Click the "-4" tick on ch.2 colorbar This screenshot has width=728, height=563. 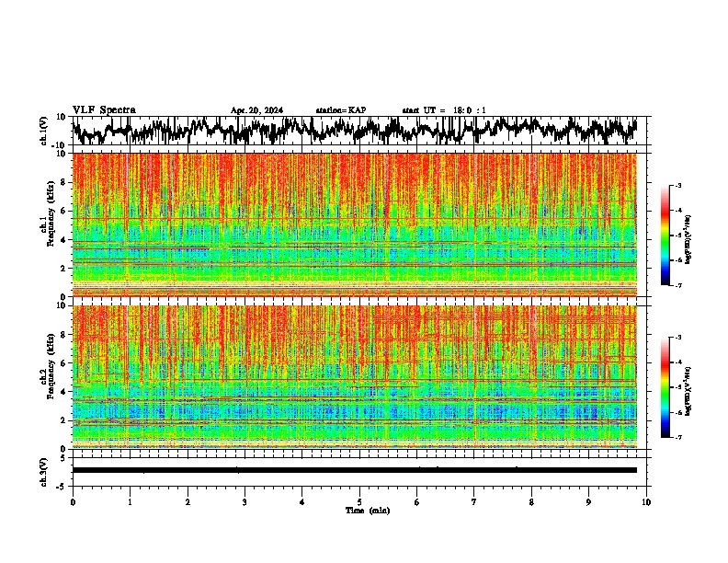677,362
